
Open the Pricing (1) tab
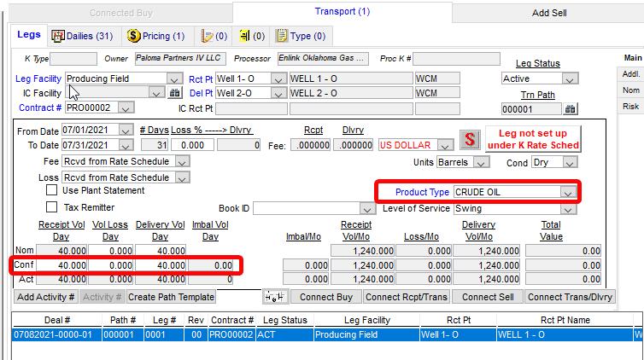tap(155, 36)
